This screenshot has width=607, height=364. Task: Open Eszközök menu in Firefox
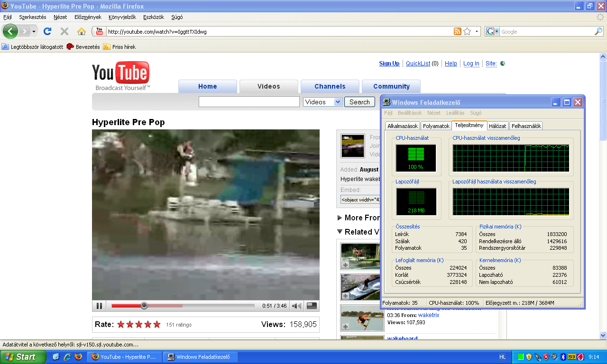tap(154, 17)
